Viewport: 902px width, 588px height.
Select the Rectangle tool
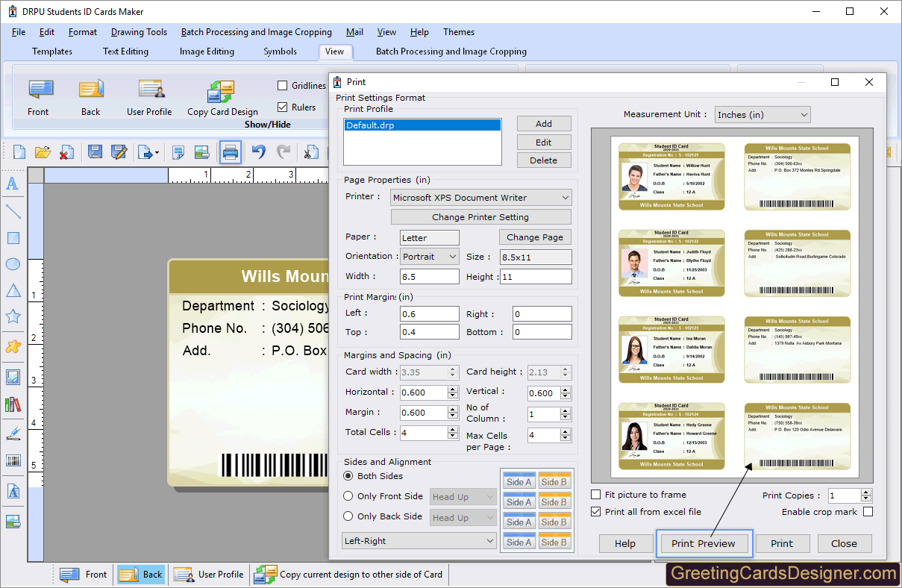click(x=12, y=238)
